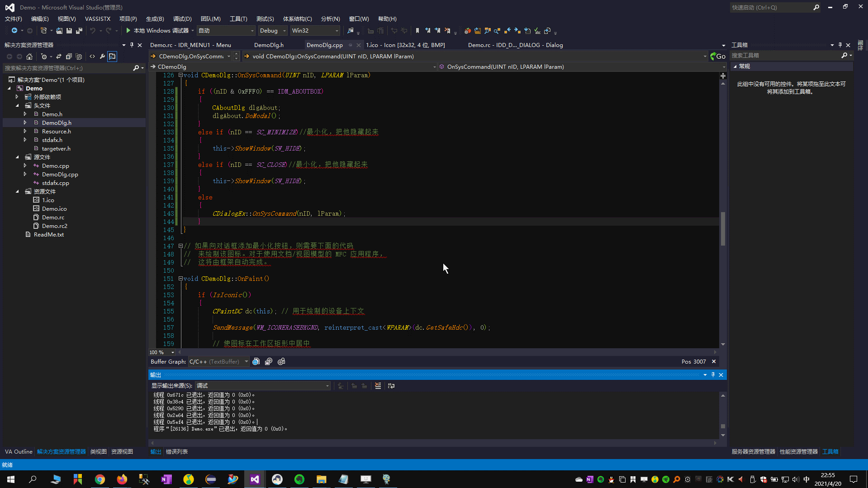
Task: Expand the 外部依赖项 node
Action: (x=17, y=97)
